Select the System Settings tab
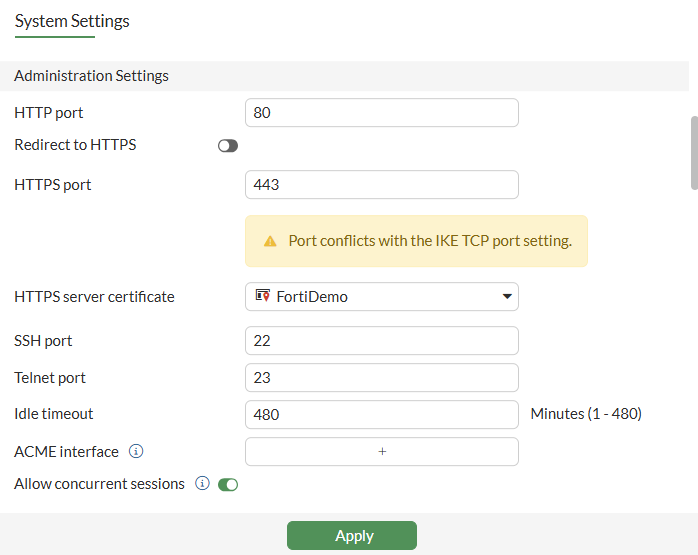Screen dimensions: 698x555 coord(72,21)
